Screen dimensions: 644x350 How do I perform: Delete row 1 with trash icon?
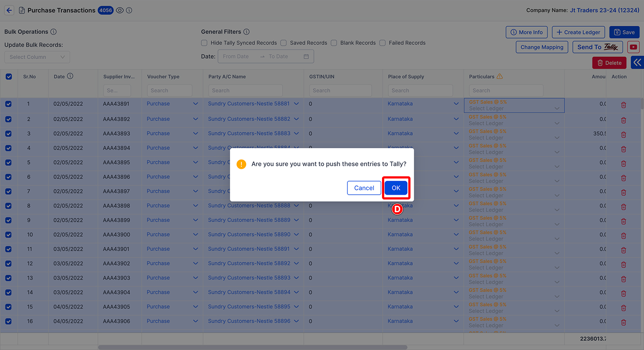tap(623, 105)
